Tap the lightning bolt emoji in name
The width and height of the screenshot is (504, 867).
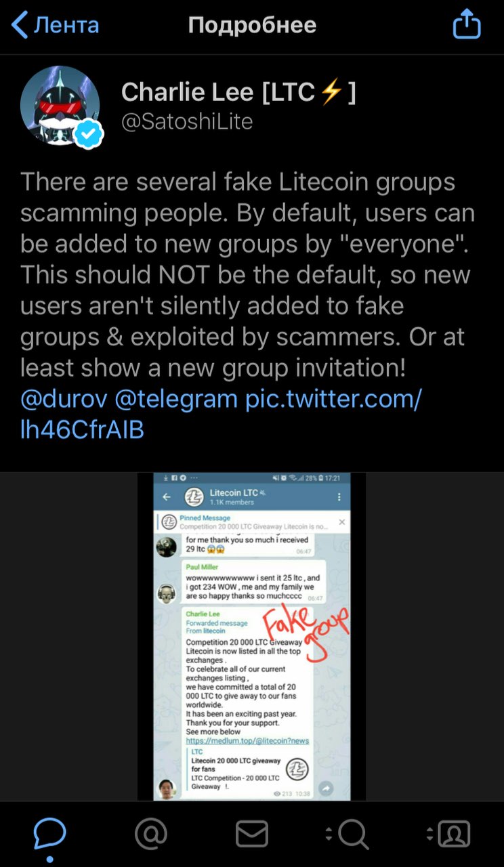[331, 92]
